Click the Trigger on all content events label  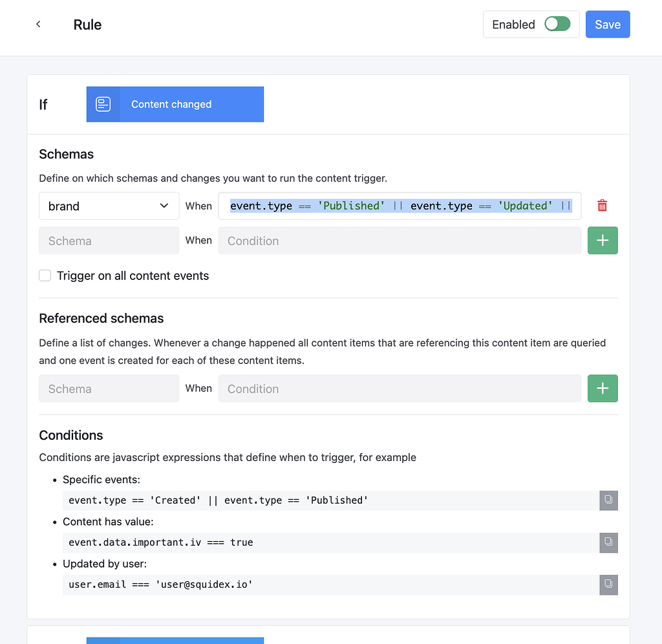click(x=133, y=275)
